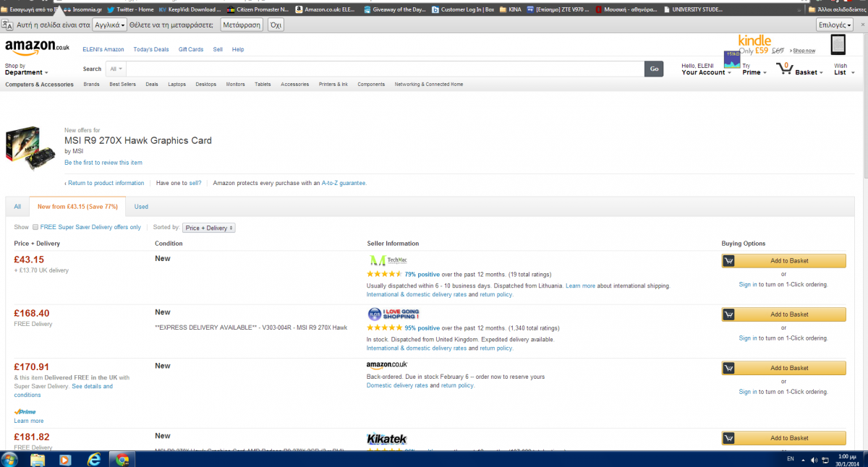Add the £168.40 offer to basket

(x=783, y=314)
